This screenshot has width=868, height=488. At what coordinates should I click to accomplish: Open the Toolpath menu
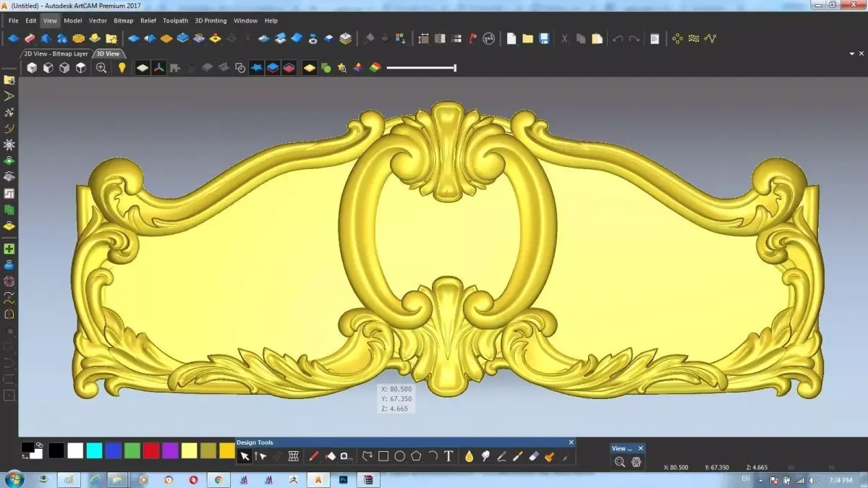(x=175, y=21)
